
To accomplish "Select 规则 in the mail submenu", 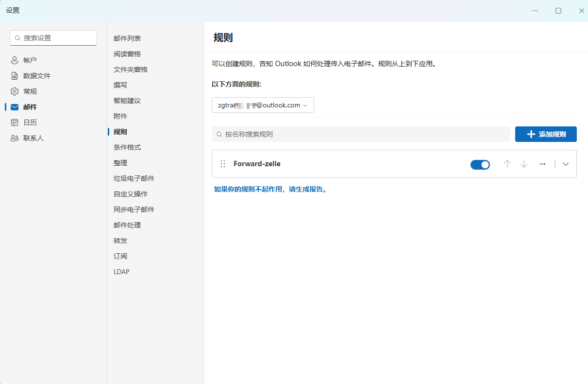I will (x=120, y=132).
